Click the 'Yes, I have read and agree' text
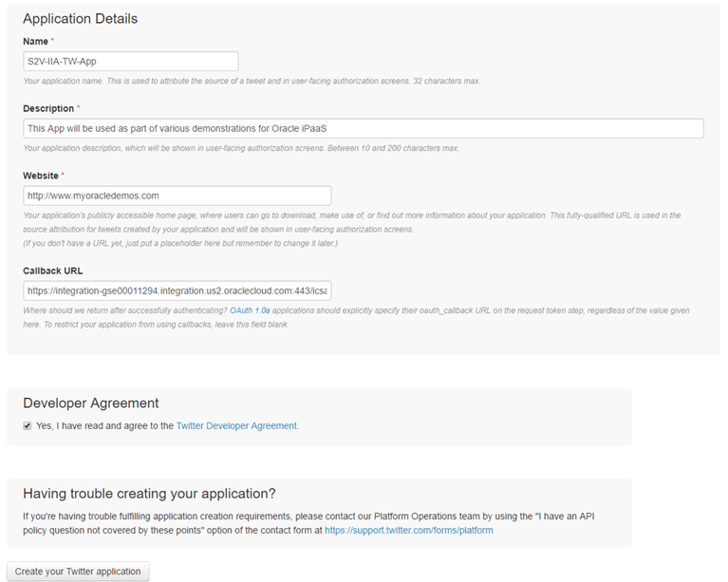The width and height of the screenshot is (728, 582). [104, 426]
